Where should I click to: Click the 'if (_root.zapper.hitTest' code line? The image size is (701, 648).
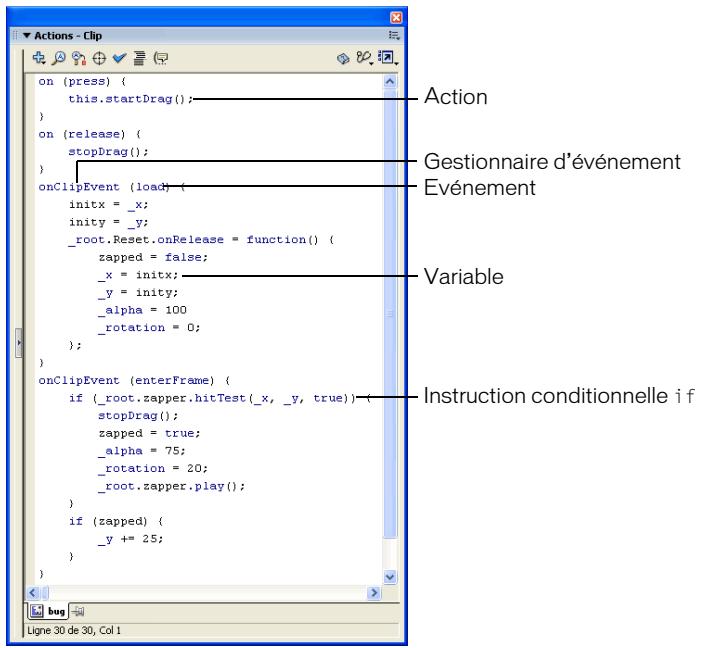click(x=220, y=398)
